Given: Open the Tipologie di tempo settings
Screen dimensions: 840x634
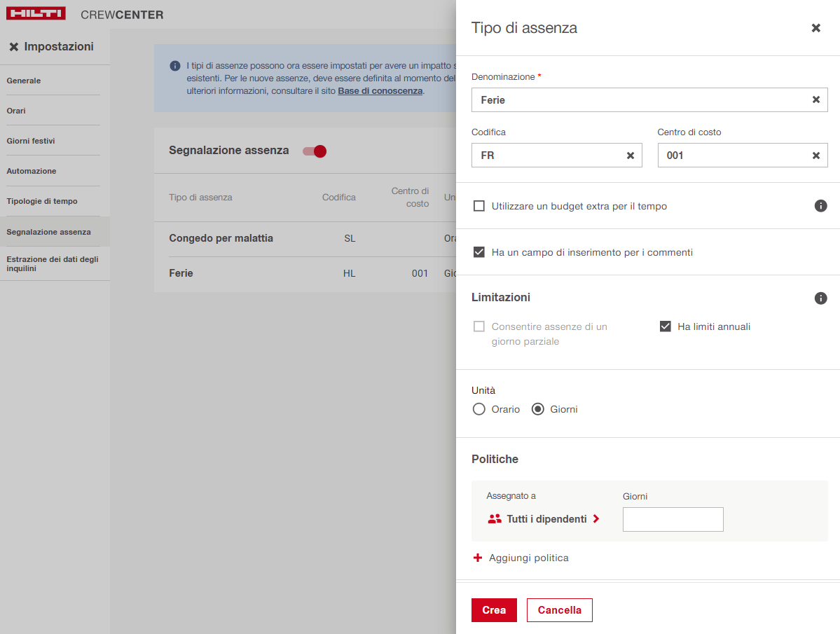Looking at the screenshot, I should [42, 201].
